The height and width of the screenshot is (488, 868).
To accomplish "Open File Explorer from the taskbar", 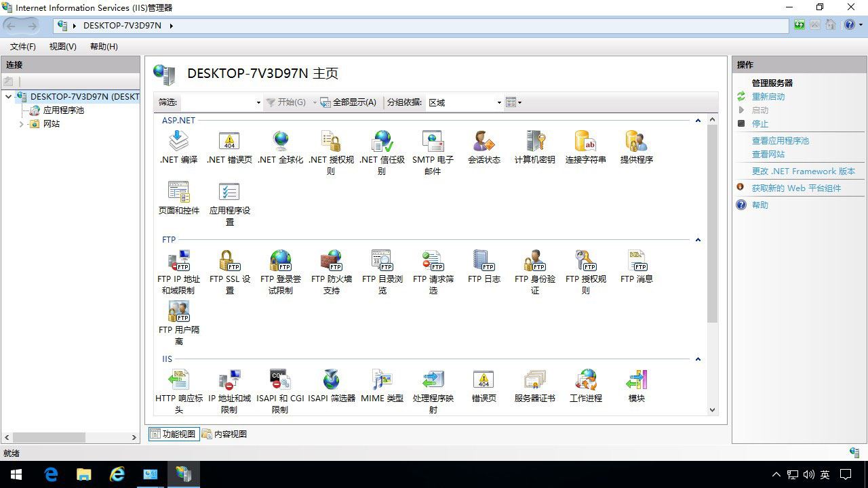I will 84,474.
